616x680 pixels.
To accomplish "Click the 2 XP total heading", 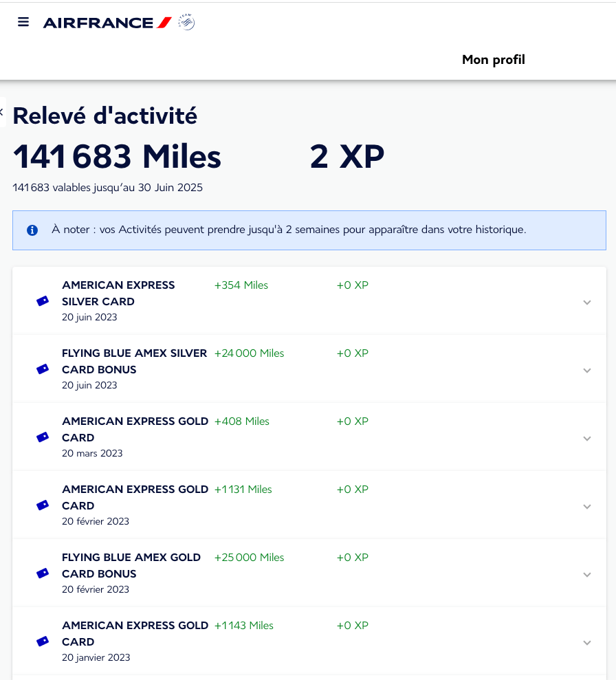I will click(x=346, y=157).
